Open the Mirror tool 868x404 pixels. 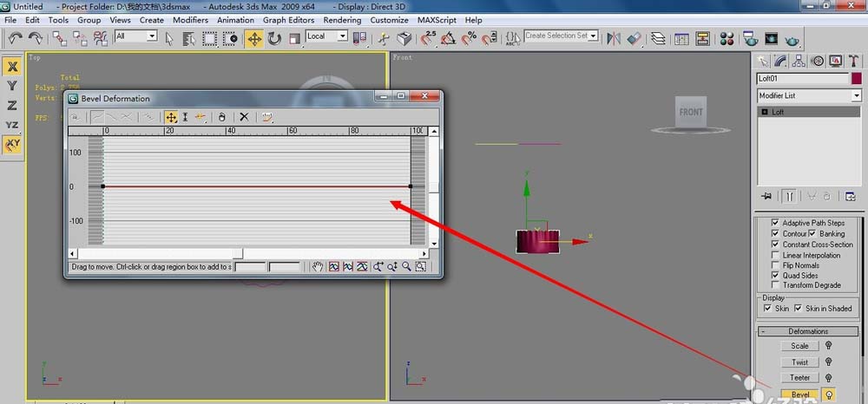[614, 39]
